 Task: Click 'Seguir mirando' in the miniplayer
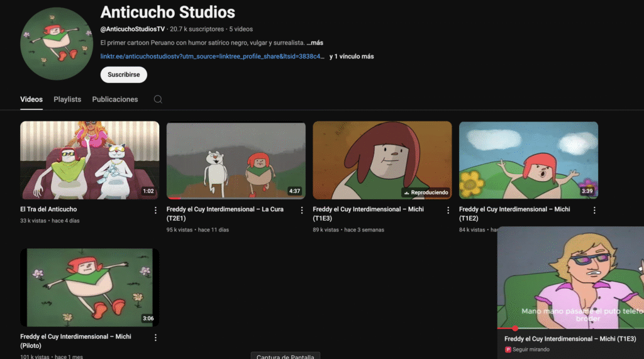(531, 350)
